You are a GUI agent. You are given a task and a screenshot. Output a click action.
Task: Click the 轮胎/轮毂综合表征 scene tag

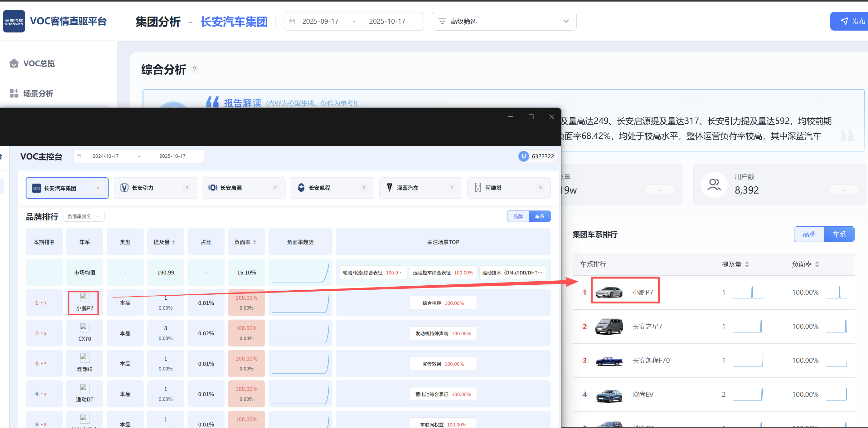373,273
